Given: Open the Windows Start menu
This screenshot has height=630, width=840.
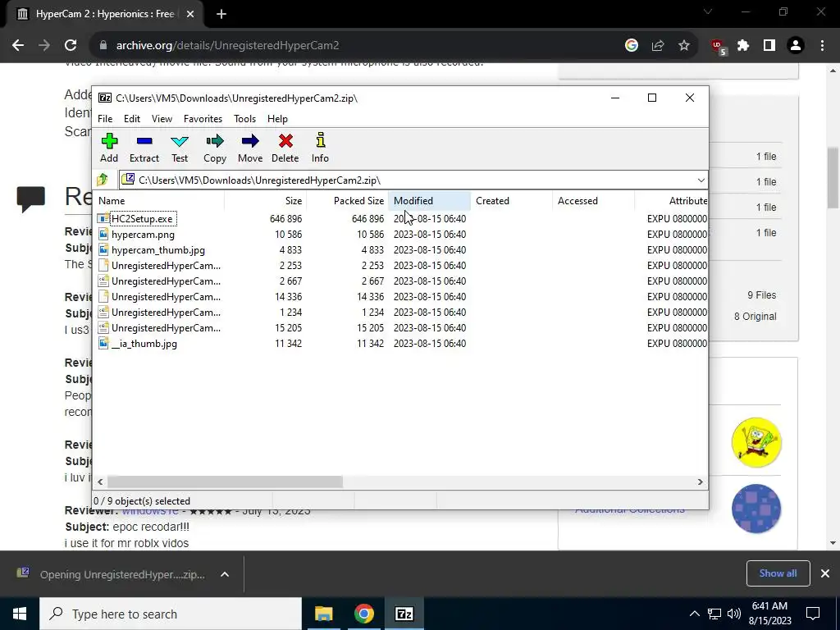Looking at the screenshot, I should coord(20,614).
